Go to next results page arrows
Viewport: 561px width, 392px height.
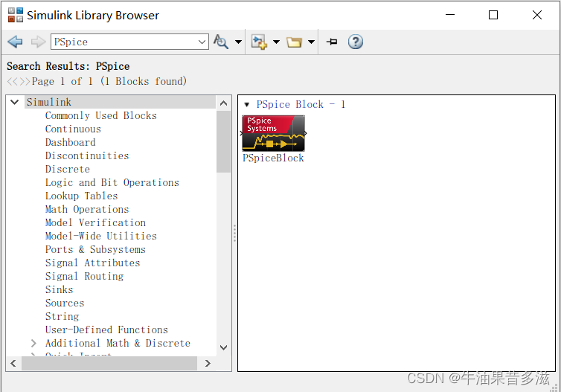(x=25, y=82)
